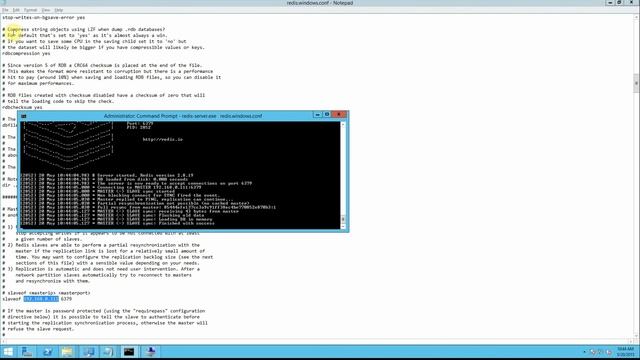Open the Format menu in Notepad
Image resolution: width=640 pixels, height=360 pixels.
pyautogui.click(x=31, y=10)
